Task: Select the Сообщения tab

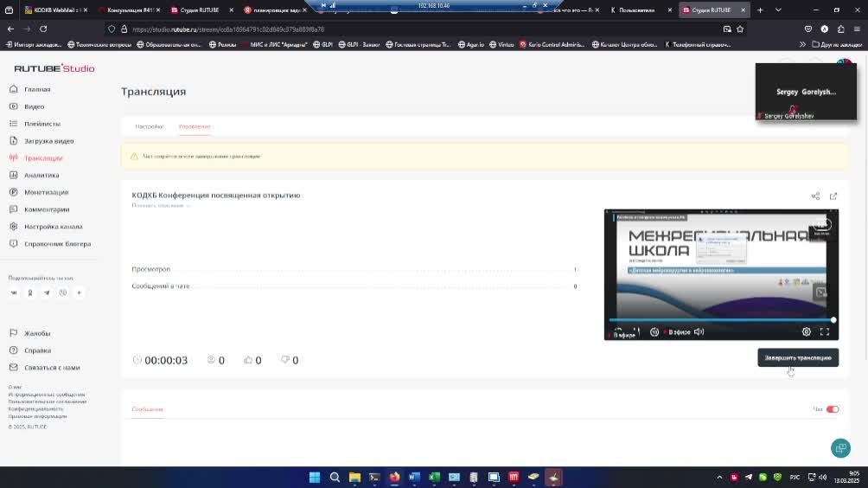Action: click(x=147, y=409)
